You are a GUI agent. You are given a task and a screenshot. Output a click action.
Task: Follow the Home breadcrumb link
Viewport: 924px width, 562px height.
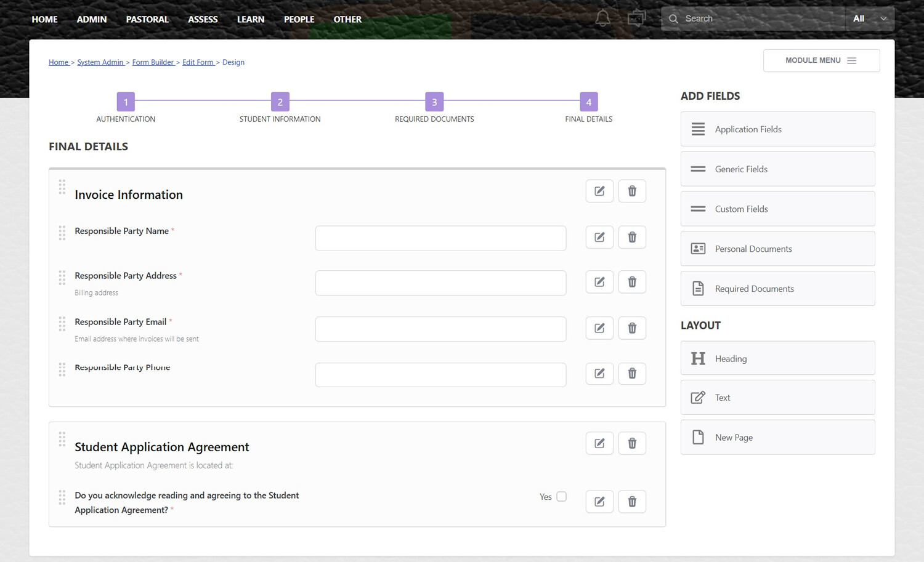point(59,62)
